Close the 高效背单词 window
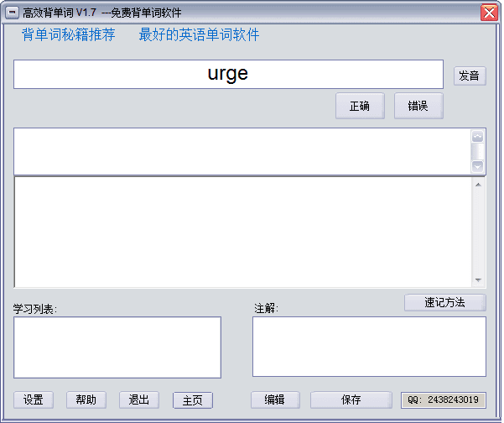Screen dimensions: 504x423 point(488,13)
